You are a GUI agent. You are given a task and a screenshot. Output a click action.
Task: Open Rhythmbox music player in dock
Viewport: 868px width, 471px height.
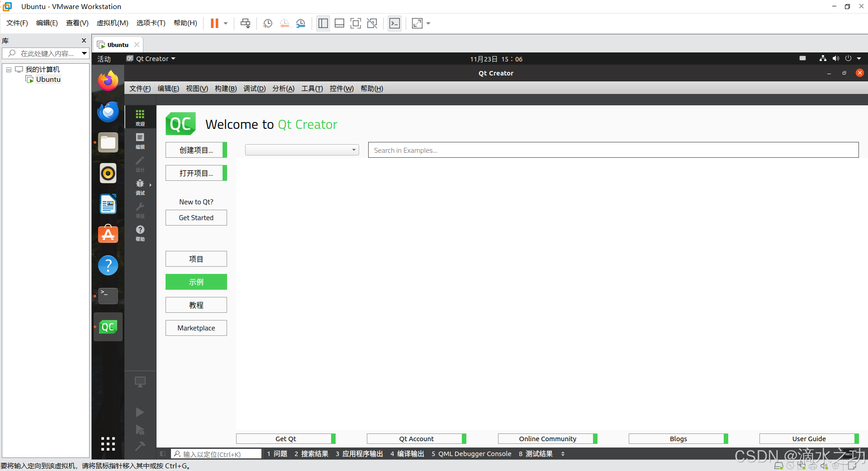click(x=108, y=173)
